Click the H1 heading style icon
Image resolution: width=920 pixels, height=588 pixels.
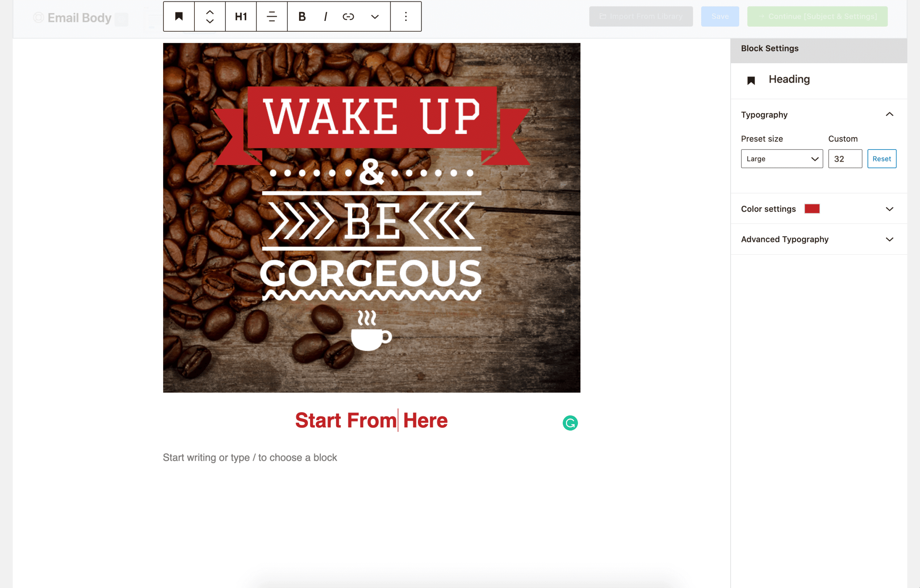241,16
